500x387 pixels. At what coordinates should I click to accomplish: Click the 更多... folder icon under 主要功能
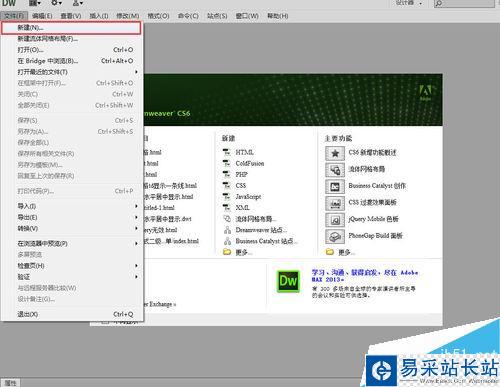tap(330, 252)
